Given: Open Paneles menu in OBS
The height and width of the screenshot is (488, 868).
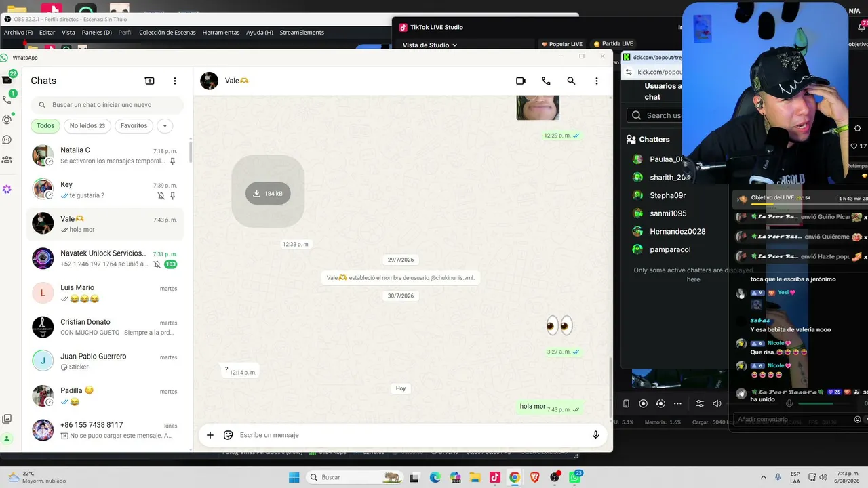Looking at the screenshot, I should point(97,33).
